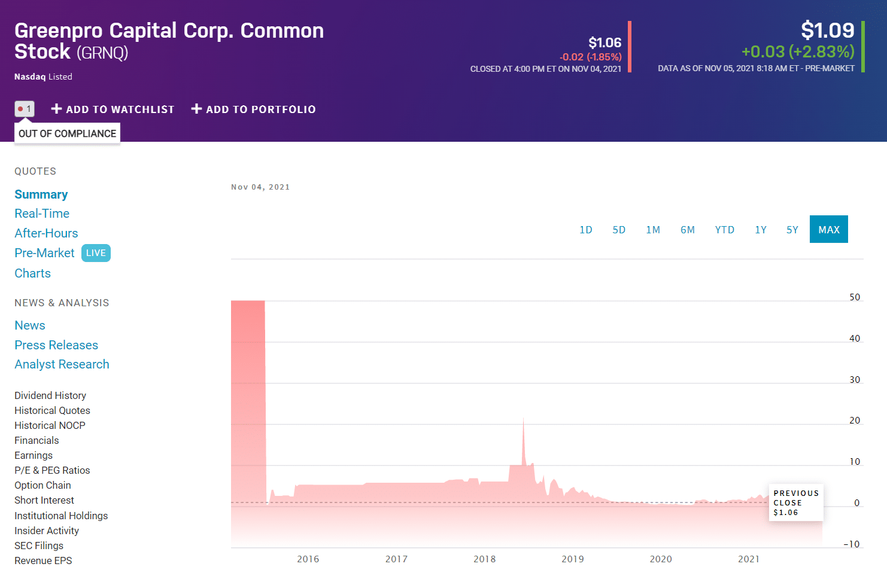Select the 6M chart range

(688, 230)
